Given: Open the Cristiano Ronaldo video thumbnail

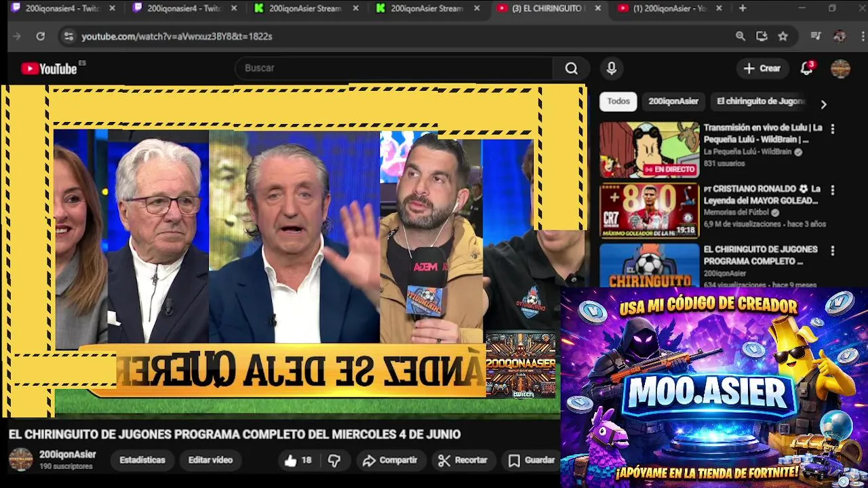Looking at the screenshot, I should pos(649,211).
